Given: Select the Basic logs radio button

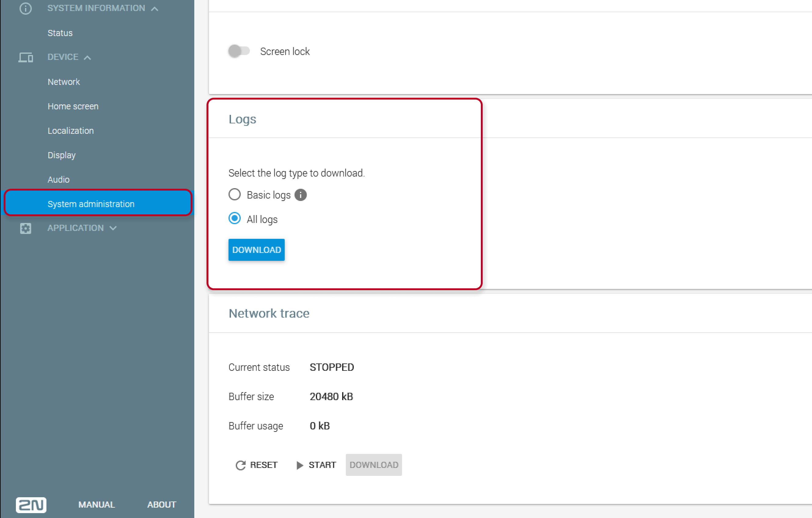Looking at the screenshot, I should pos(234,195).
